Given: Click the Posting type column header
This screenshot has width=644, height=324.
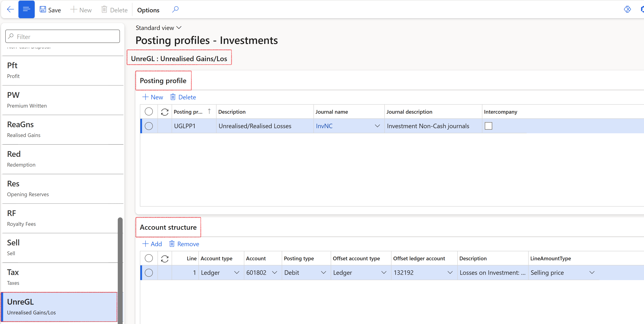Looking at the screenshot, I should click(x=306, y=259).
